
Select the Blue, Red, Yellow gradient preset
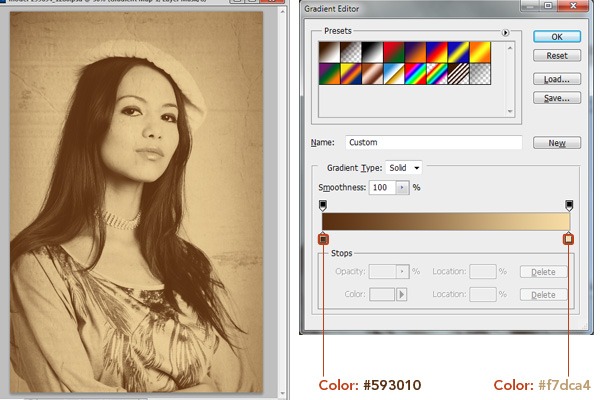point(437,52)
